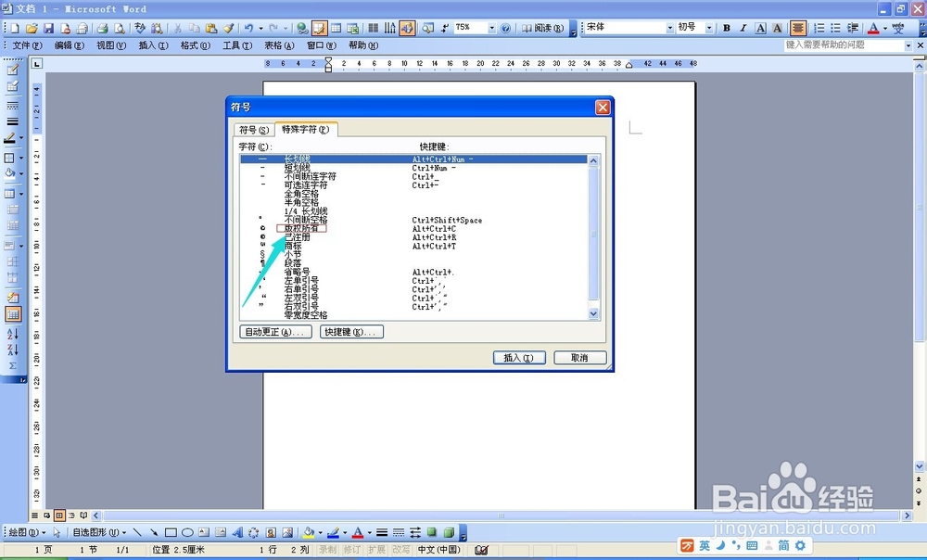Screen dimensions: 927x560
Task: Click the Insert Hyperlink globe icon
Action: pos(303,28)
